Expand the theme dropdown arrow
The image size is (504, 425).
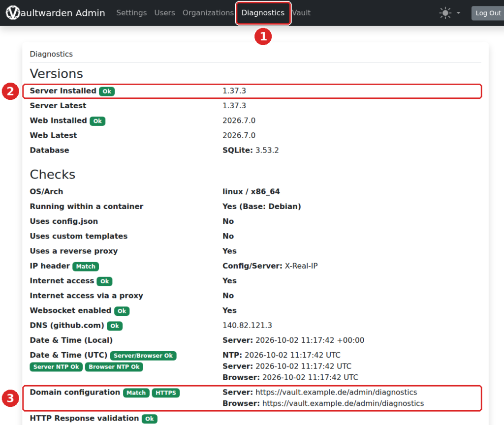pos(458,13)
